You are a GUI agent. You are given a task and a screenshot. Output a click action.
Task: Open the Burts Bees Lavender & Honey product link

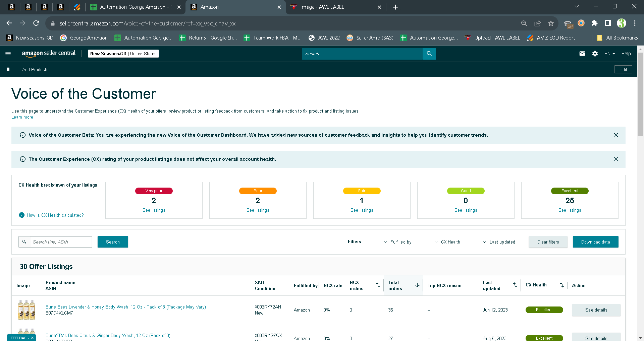(126, 307)
